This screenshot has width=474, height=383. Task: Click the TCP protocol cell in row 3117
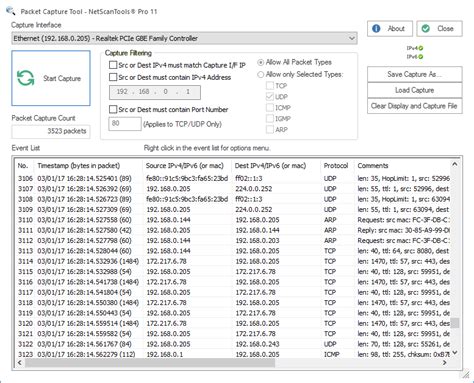330,292
